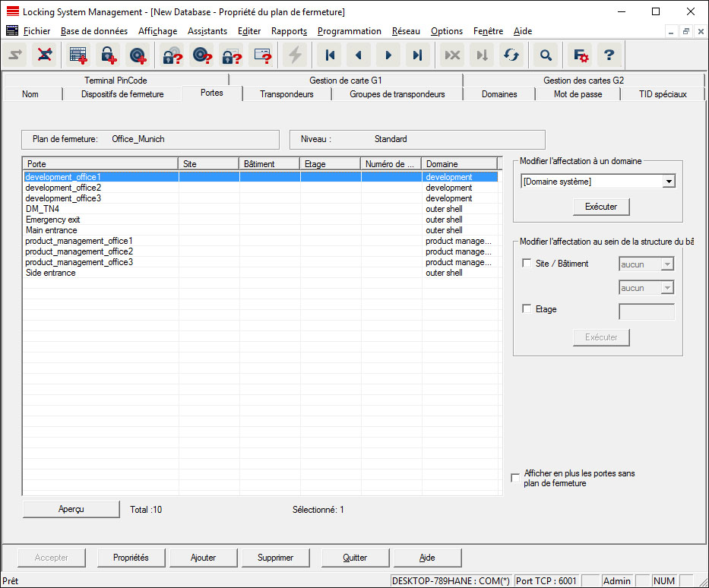Enable the Site / Bâtiment checkbox
The width and height of the screenshot is (709, 588).
pyautogui.click(x=527, y=264)
